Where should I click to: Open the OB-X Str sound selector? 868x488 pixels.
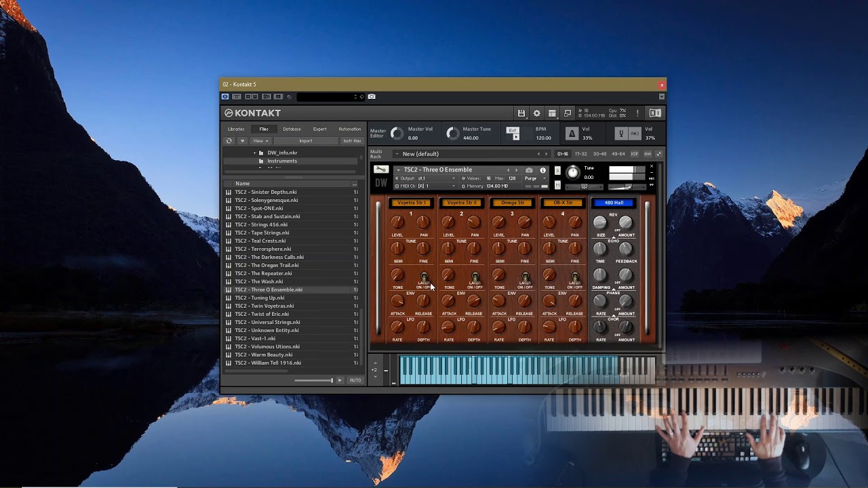(x=563, y=203)
